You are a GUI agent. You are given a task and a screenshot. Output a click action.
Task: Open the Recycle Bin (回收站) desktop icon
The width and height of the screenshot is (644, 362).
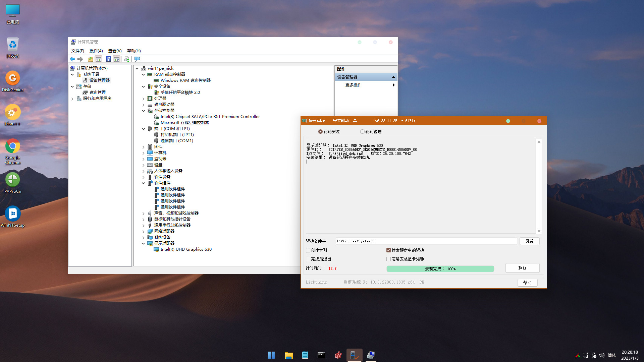tap(13, 48)
